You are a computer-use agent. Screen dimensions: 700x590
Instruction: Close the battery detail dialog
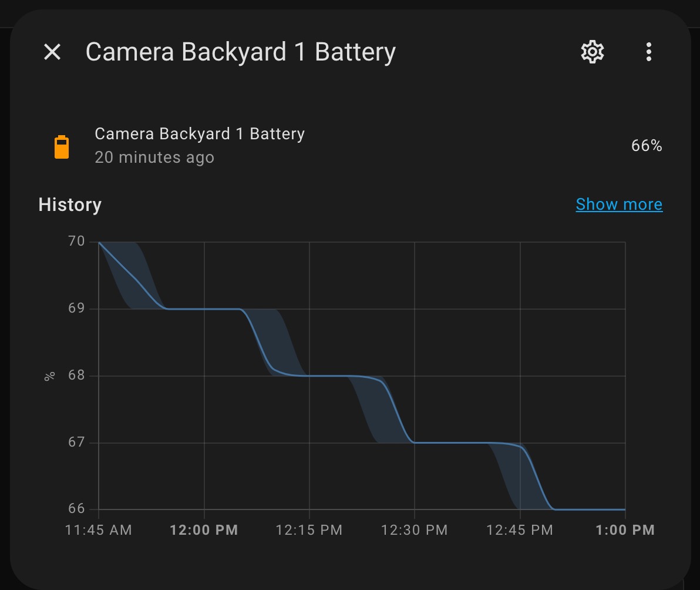(52, 52)
